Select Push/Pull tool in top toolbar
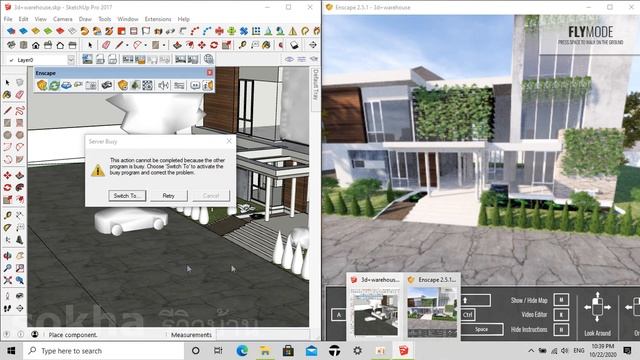This screenshot has height=360, width=640. pos(177,45)
